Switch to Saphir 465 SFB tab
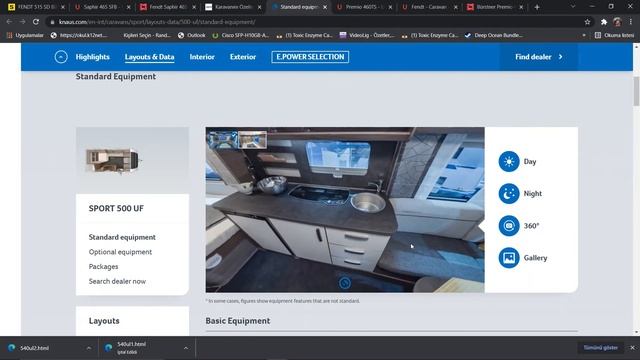 click(x=102, y=7)
